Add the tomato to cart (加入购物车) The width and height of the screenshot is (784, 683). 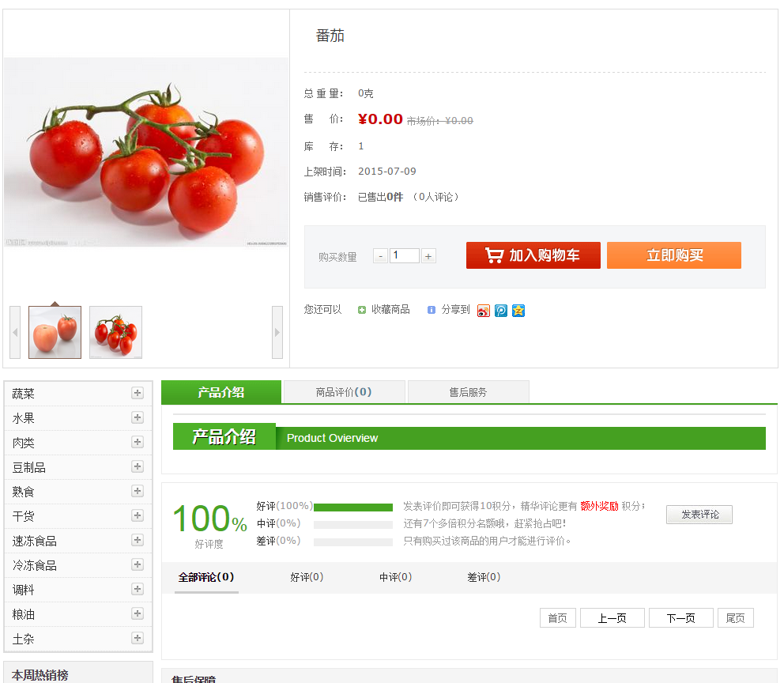[x=533, y=255]
